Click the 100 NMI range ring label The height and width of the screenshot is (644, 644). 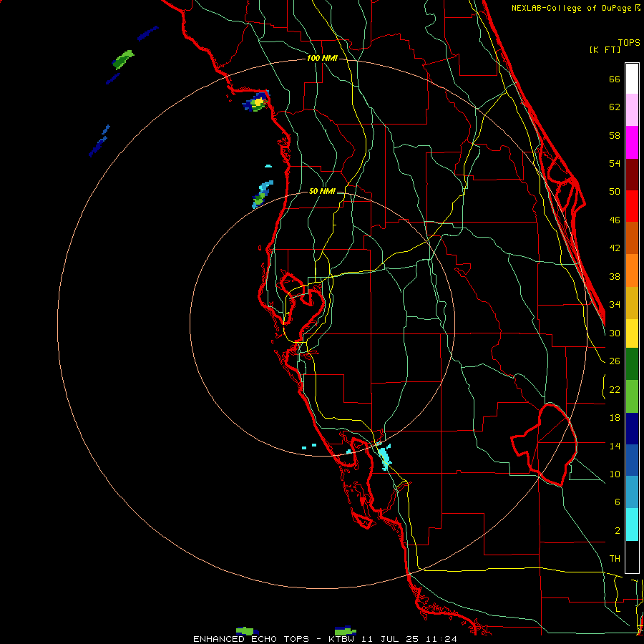322,59
